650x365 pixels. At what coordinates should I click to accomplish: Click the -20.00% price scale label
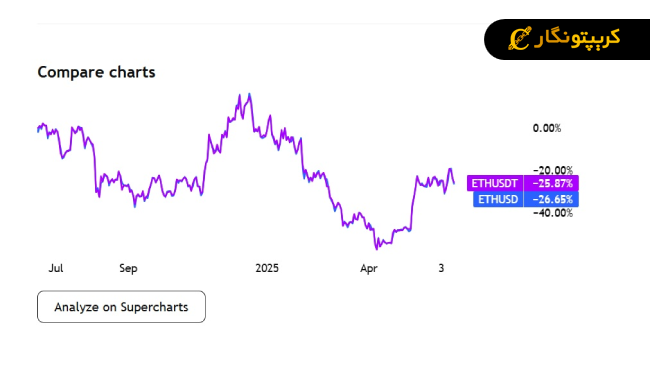pyautogui.click(x=553, y=170)
